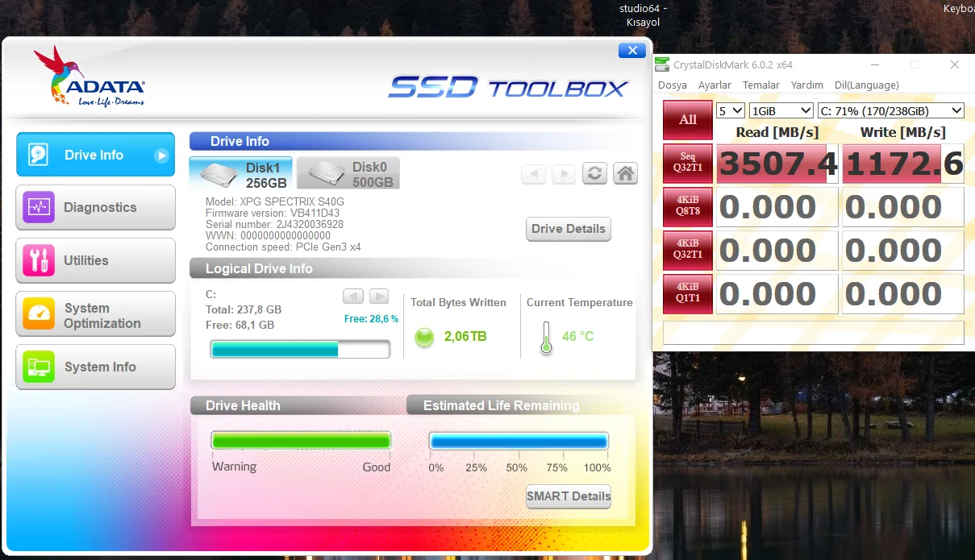This screenshot has height=560, width=975.
Task: Select Disk1 256GB drive tab
Action: [240, 174]
